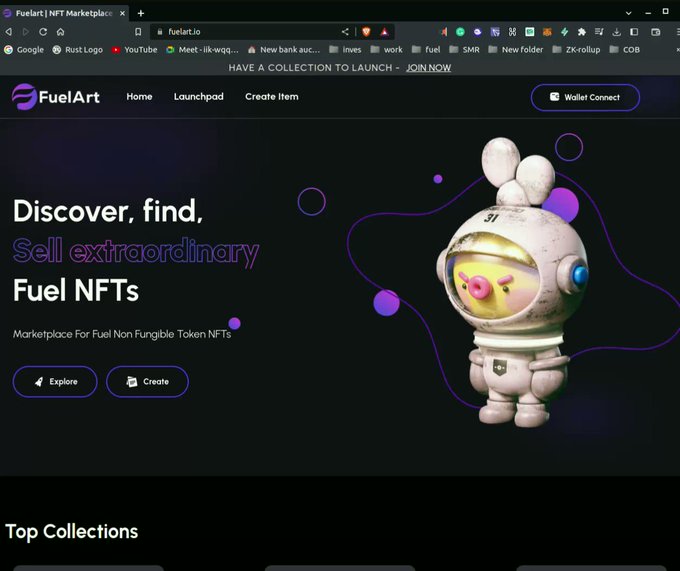Share the page via the share icon
Screen dimensions: 680x571
coord(345,32)
